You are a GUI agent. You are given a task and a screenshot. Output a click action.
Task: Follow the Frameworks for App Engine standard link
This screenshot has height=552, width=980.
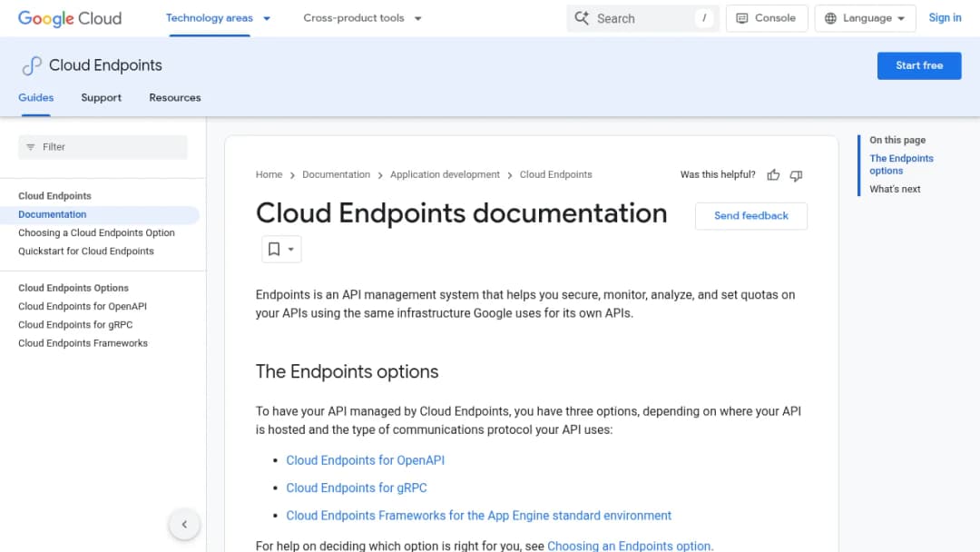coord(479,515)
